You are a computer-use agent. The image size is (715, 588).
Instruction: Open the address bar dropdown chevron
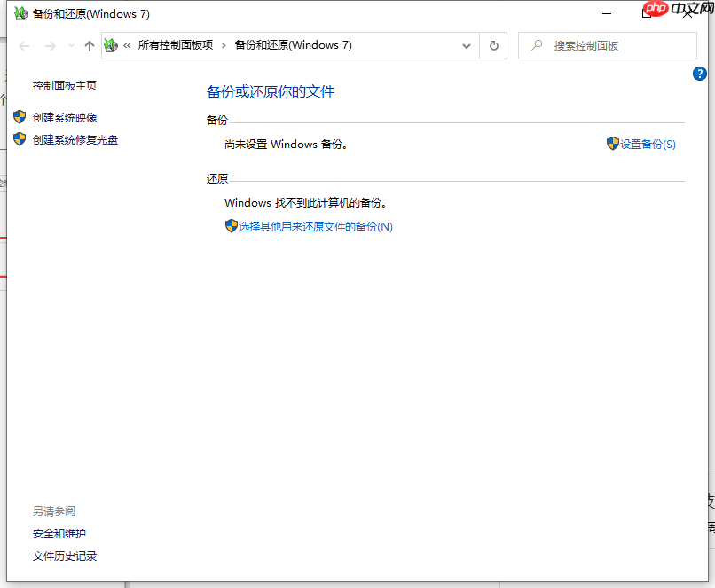tap(466, 45)
